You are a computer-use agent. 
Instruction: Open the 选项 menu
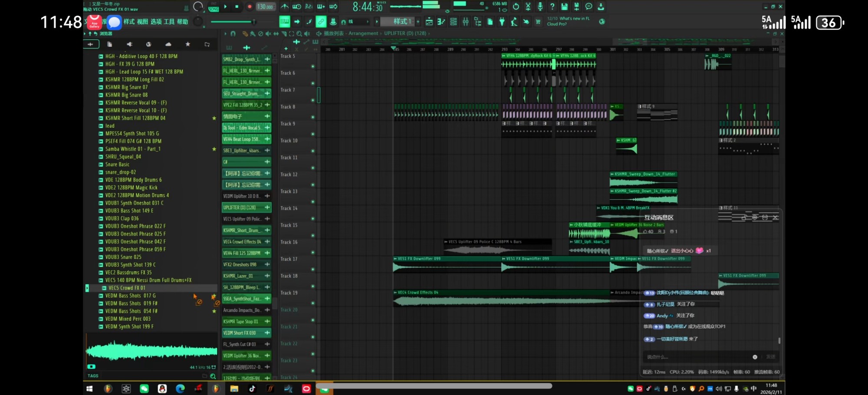point(156,22)
